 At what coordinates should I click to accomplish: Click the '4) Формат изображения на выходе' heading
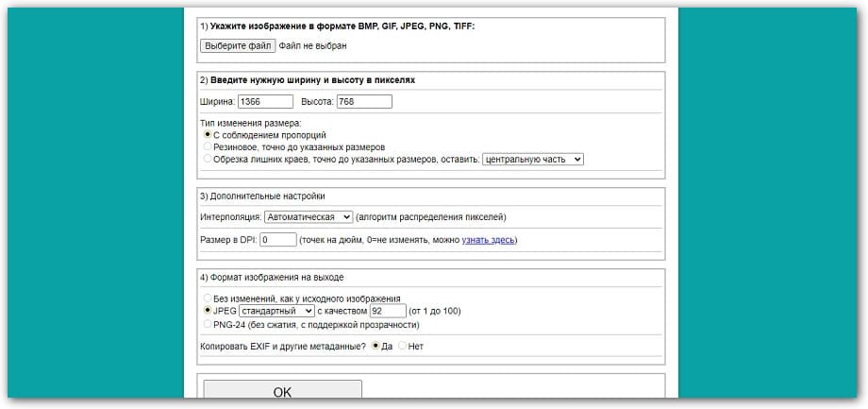(272, 278)
